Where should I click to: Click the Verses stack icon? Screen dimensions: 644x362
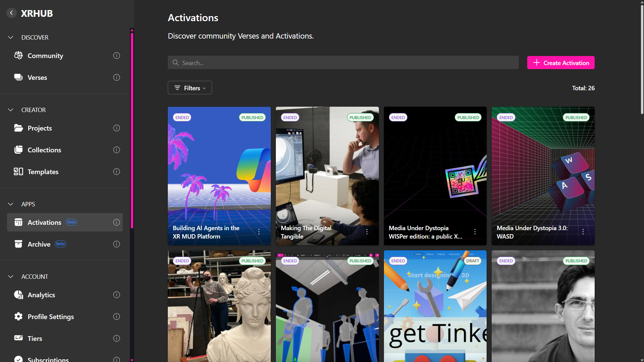pos(18,77)
